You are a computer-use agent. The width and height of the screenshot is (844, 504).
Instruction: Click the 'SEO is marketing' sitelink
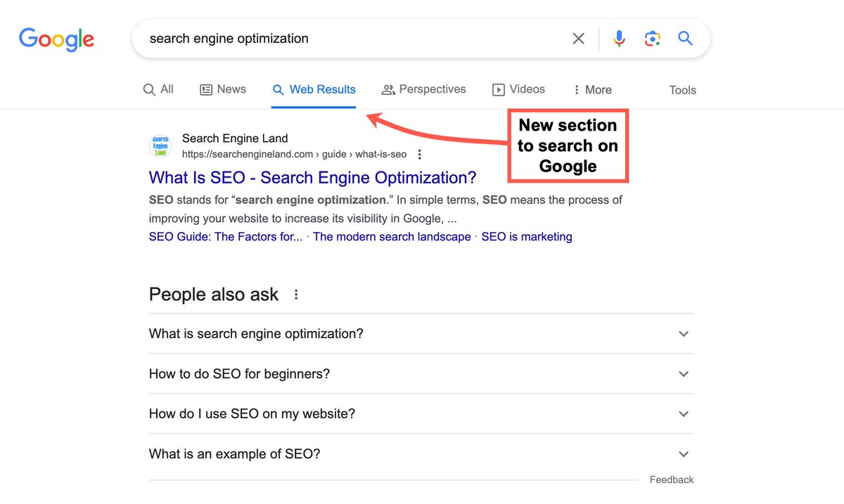tap(527, 236)
